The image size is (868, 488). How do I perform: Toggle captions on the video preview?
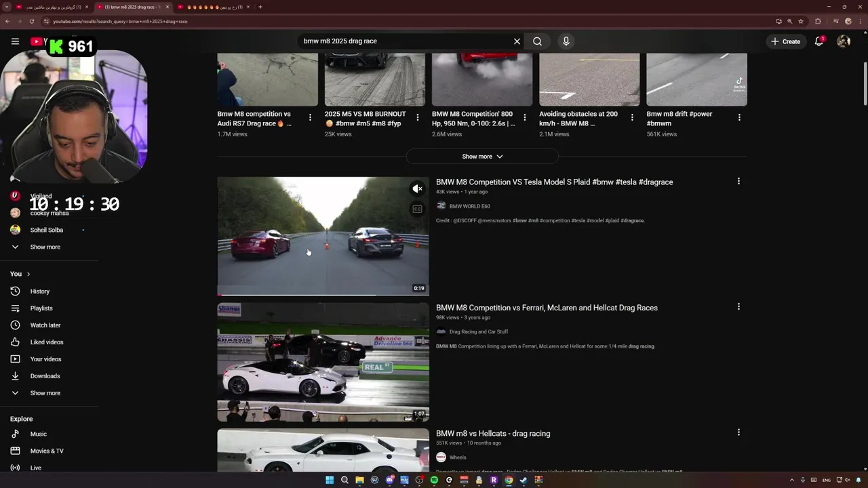tap(417, 209)
